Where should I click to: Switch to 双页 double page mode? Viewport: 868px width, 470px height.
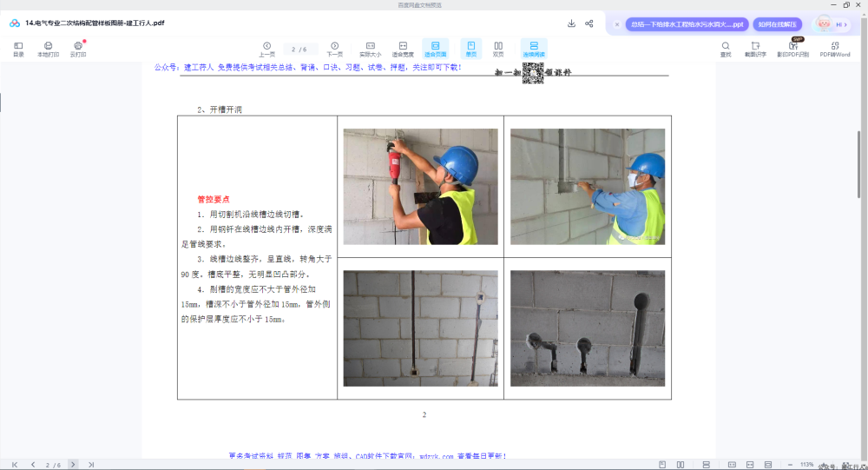click(498, 50)
